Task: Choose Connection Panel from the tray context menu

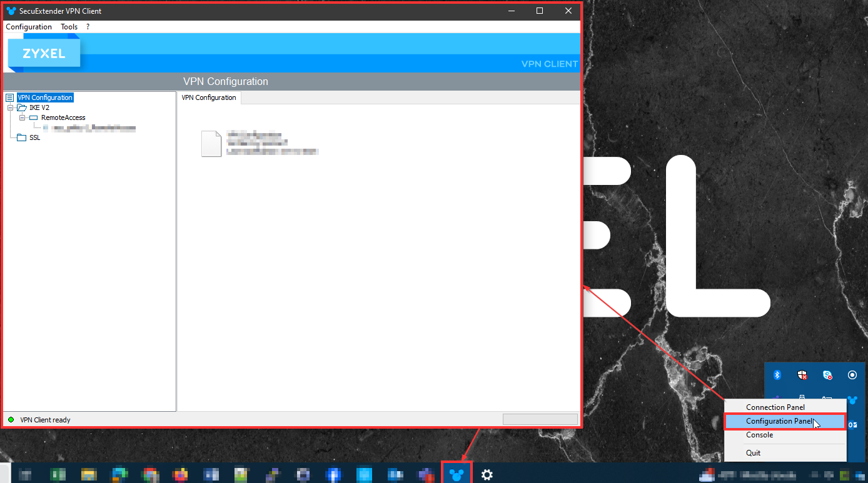Action: (x=775, y=407)
